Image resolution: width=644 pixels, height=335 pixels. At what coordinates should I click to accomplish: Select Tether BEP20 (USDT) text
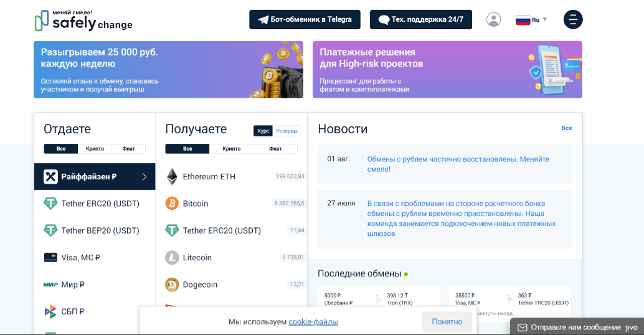coord(100,231)
